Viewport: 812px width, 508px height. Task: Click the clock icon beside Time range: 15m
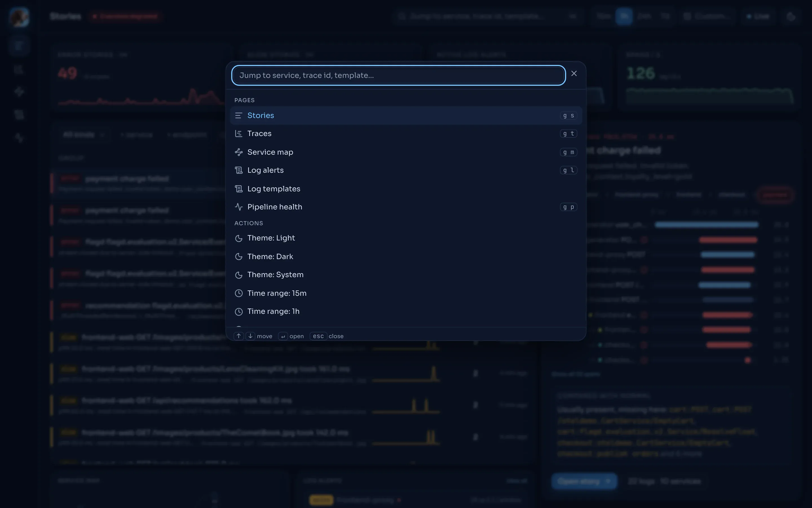[x=239, y=293]
